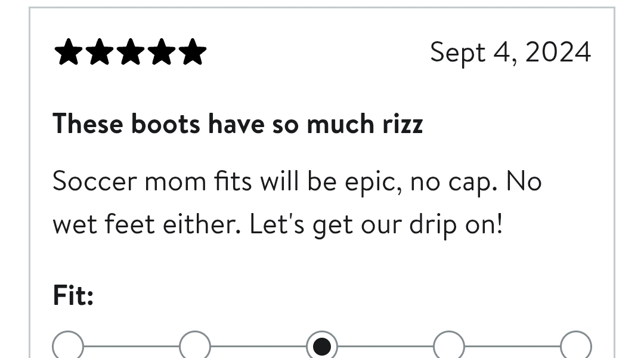Click Fit track between second and middle options
The image size is (644, 358).
click(x=258, y=346)
